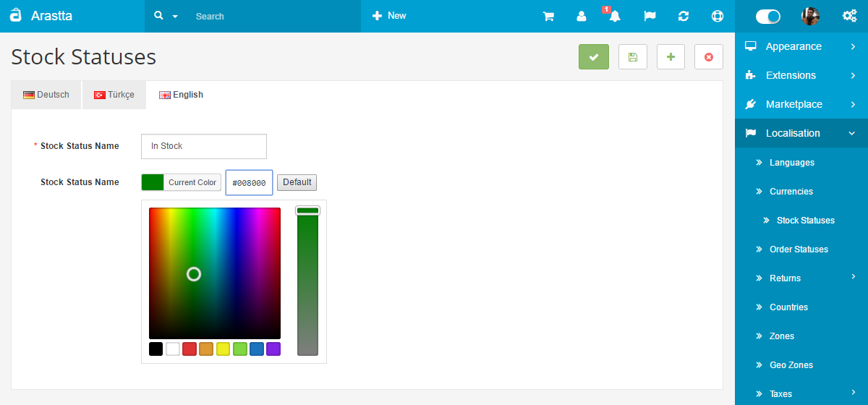This screenshot has width=868, height=405.
Task: Open the notifications bell icon
Action: pyautogui.click(x=615, y=16)
